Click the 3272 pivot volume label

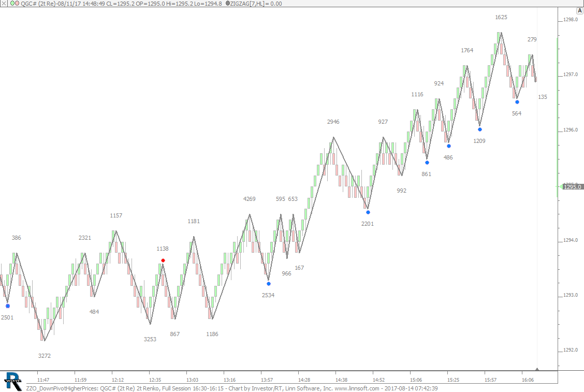(45, 356)
